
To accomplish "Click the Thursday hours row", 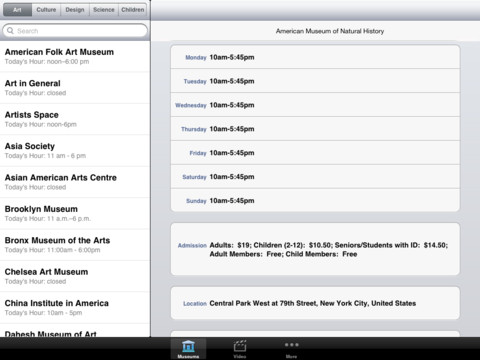I will tap(315, 129).
